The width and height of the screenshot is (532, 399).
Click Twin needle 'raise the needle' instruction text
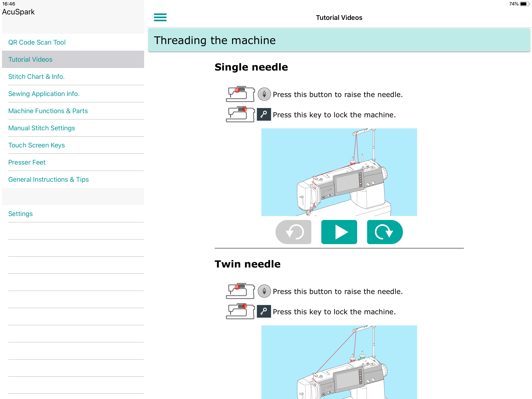[x=338, y=291]
